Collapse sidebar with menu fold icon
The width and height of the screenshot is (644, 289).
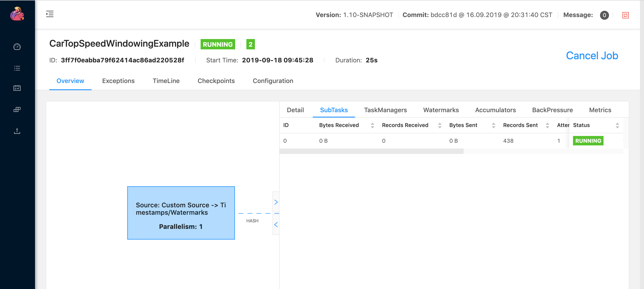tap(50, 14)
